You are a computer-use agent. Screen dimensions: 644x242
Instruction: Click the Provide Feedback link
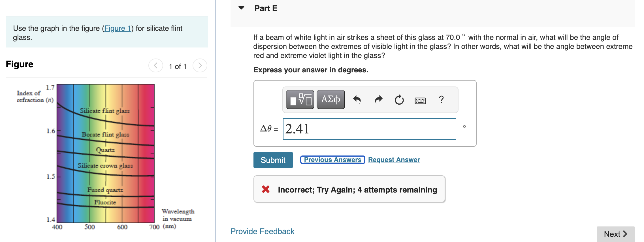262,231
